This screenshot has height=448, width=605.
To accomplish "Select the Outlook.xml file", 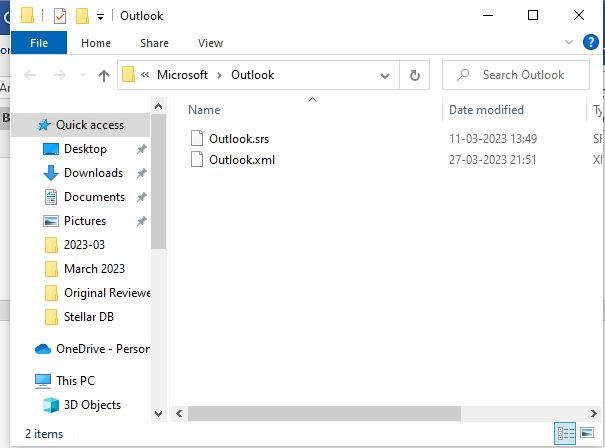I will click(x=242, y=160).
